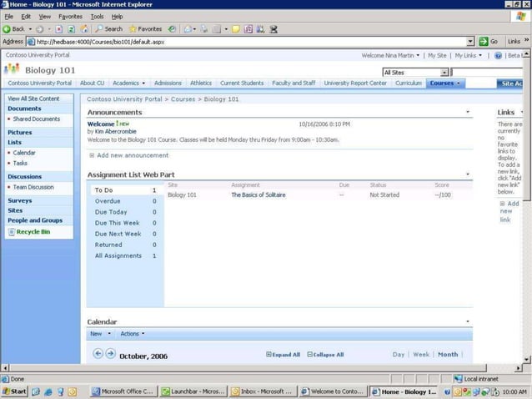Click the help icon near My Links
The width and height of the screenshot is (532, 399).
coord(498,55)
